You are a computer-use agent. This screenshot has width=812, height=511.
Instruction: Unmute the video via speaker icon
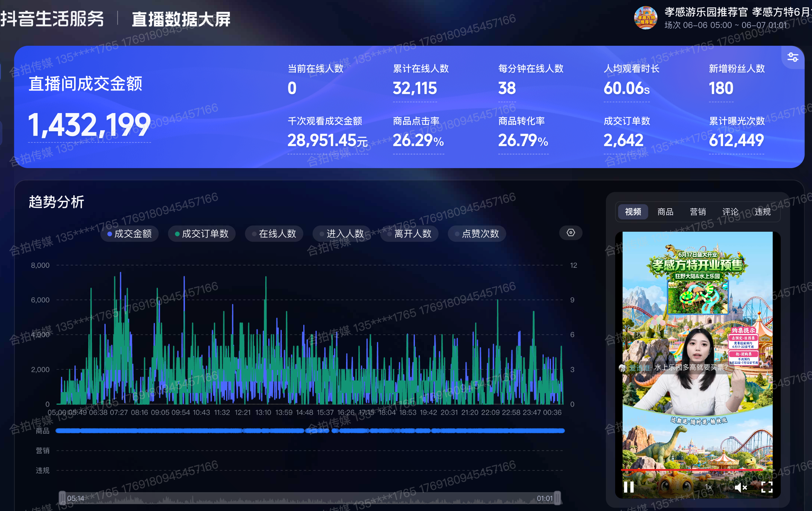tap(741, 487)
